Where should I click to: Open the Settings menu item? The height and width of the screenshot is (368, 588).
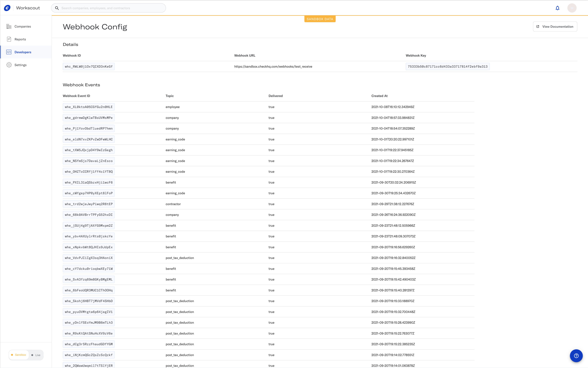(x=21, y=65)
